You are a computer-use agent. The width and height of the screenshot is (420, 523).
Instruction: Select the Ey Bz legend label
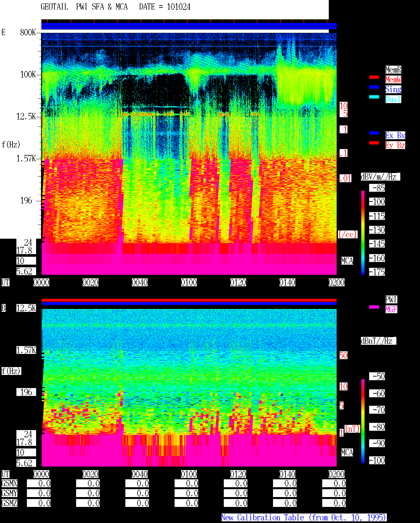pos(395,145)
